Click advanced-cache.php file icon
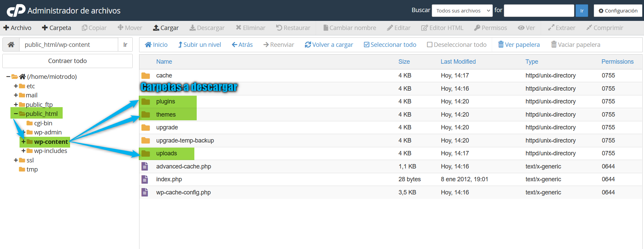 point(145,166)
